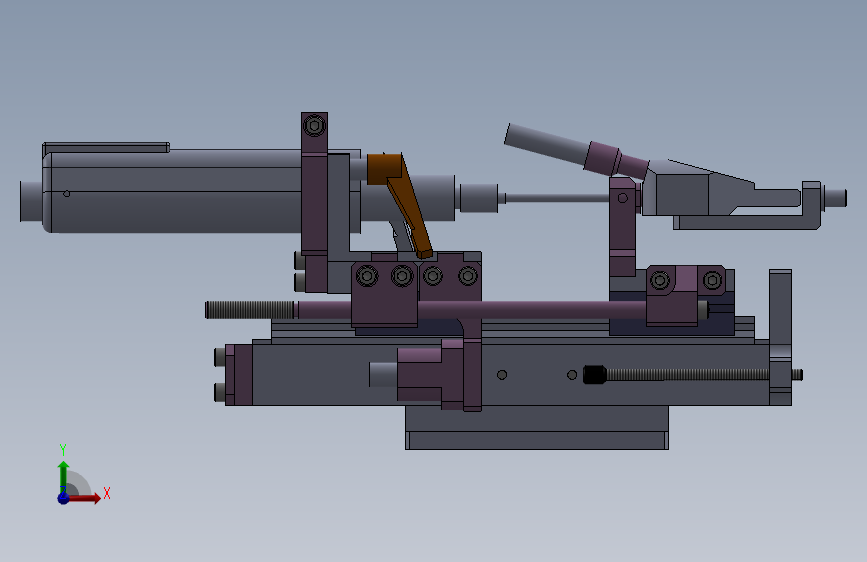Select left bolt on the right-side rod clamp block
Image resolution: width=867 pixels, height=562 pixels.
tap(660, 280)
